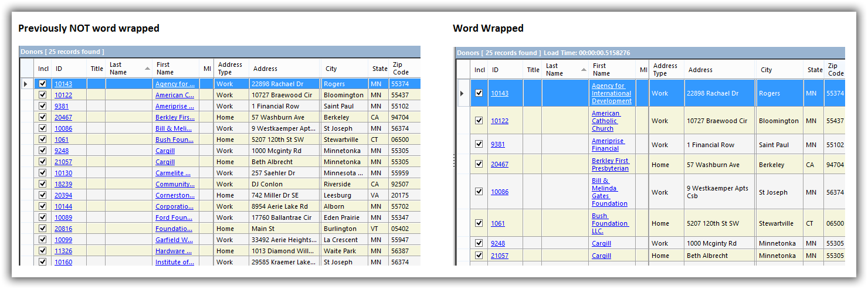Uncheck the Incl checkbox for donor 10130

[42, 173]
